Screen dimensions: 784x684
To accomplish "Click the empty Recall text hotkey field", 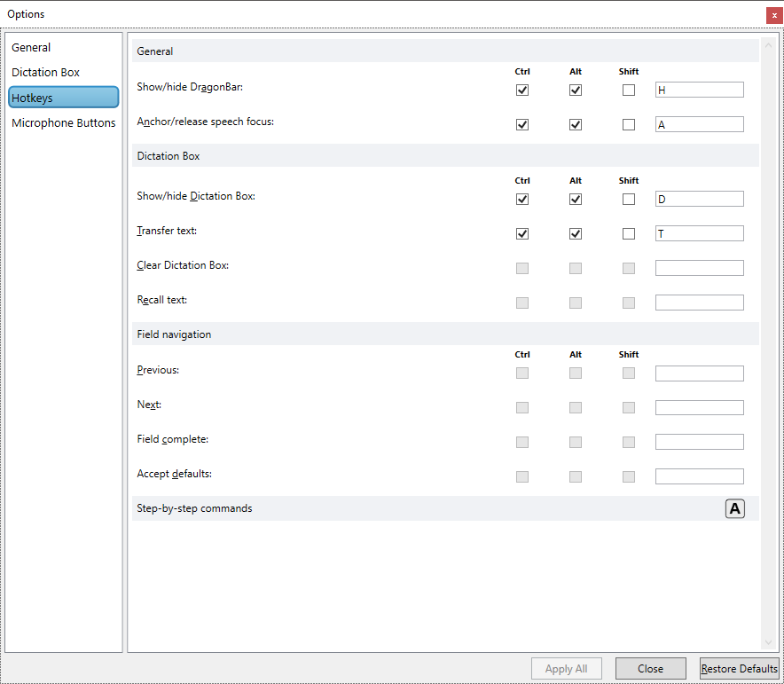I will pos(699,302).
